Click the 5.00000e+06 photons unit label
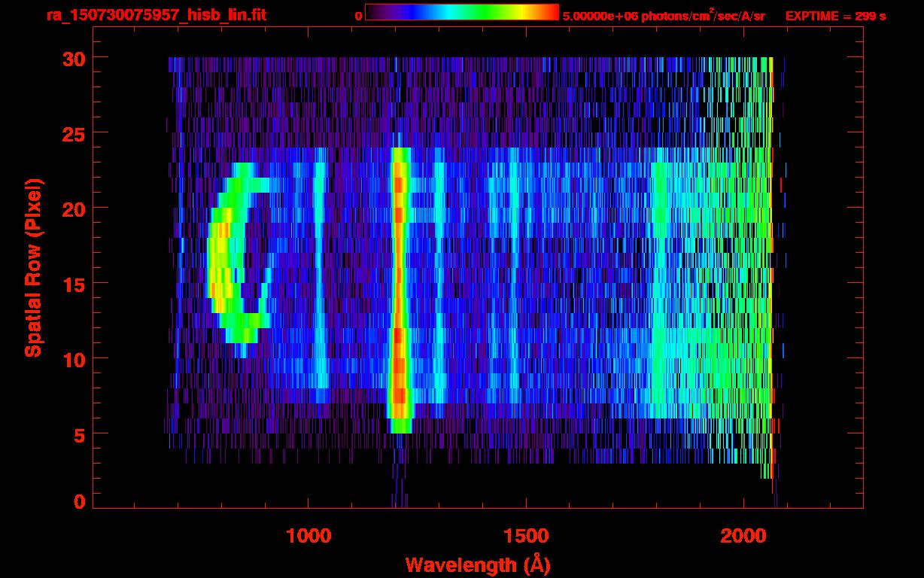 click(x=664, y=15)
